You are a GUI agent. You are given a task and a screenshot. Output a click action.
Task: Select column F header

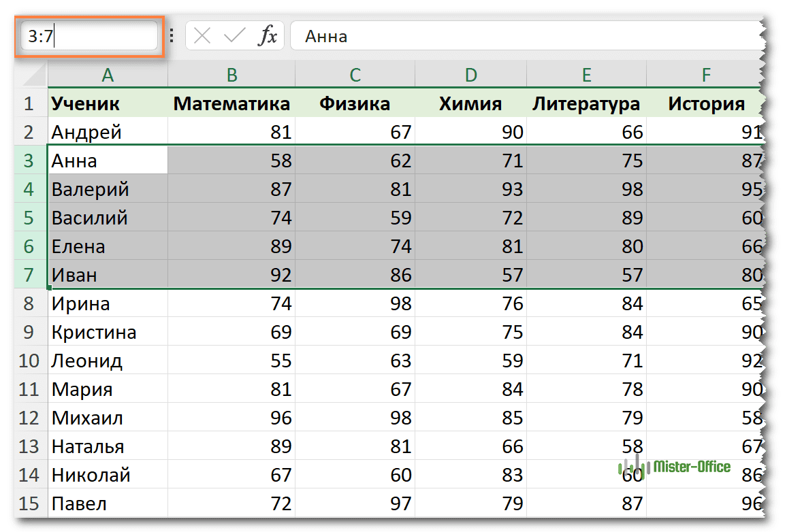(705, 75)
